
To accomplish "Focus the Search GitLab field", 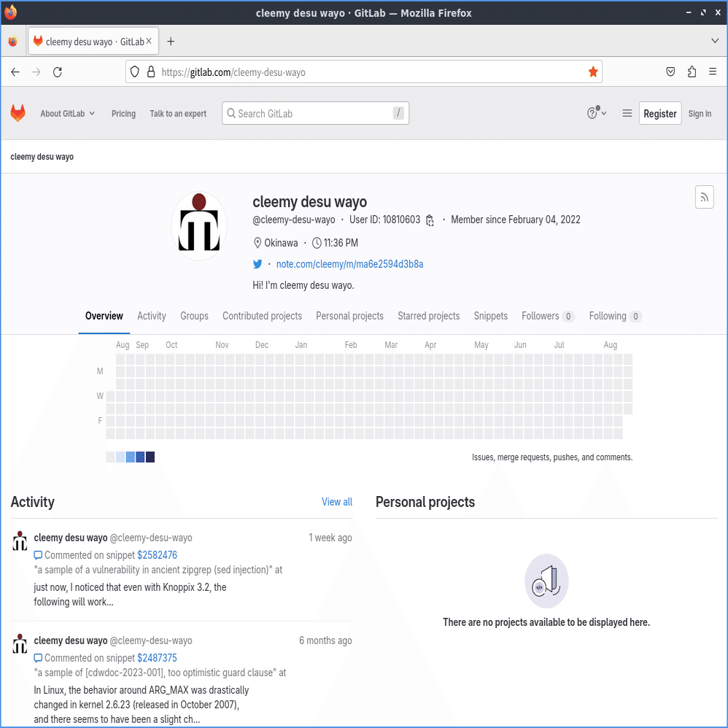I will point(315,113).
